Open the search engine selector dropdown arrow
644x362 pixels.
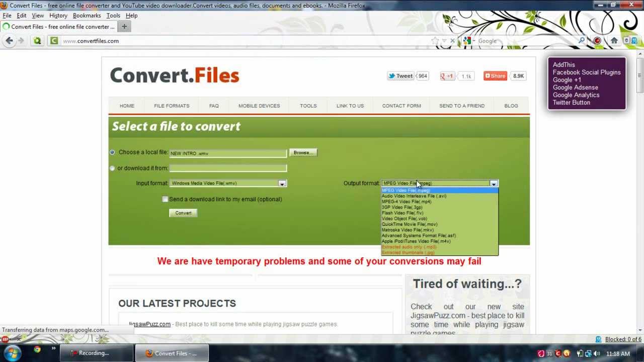coord(474,41)
